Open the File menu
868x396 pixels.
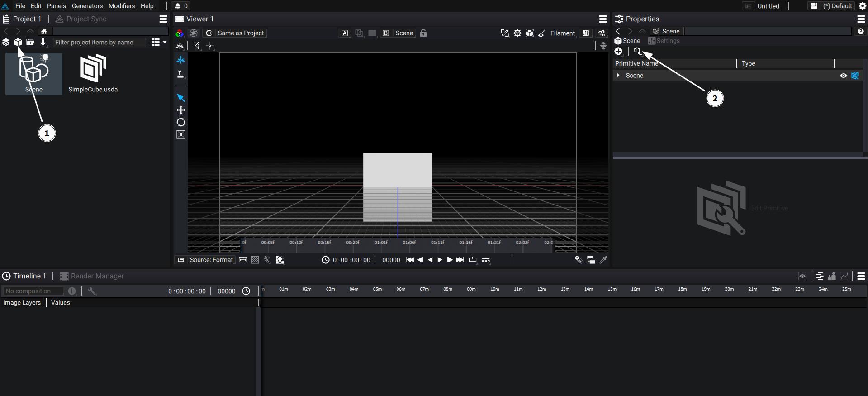coord(20,6)
